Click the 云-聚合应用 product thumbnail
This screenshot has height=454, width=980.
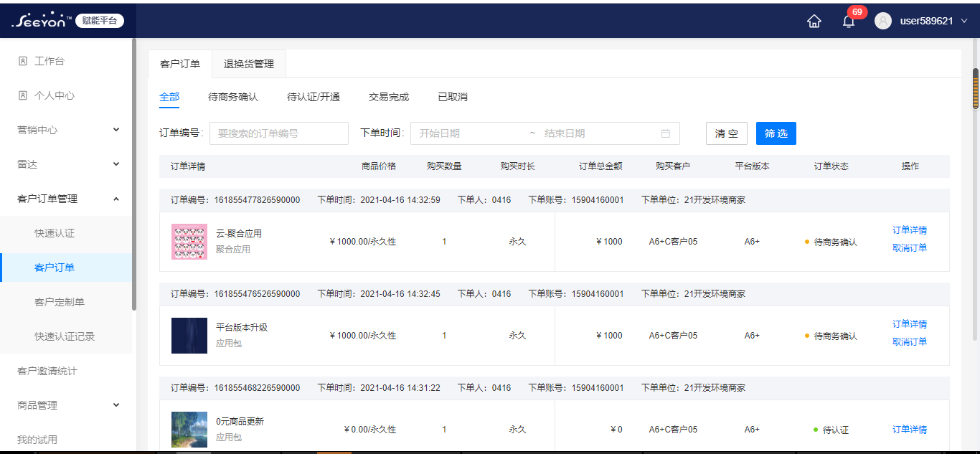tap(189, 242)
